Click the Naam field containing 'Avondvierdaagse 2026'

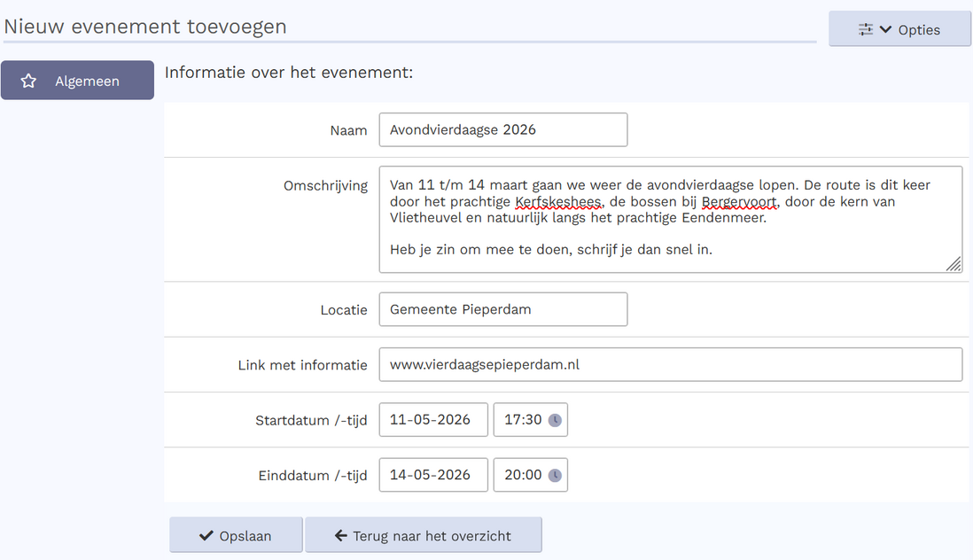coord(502,129)
